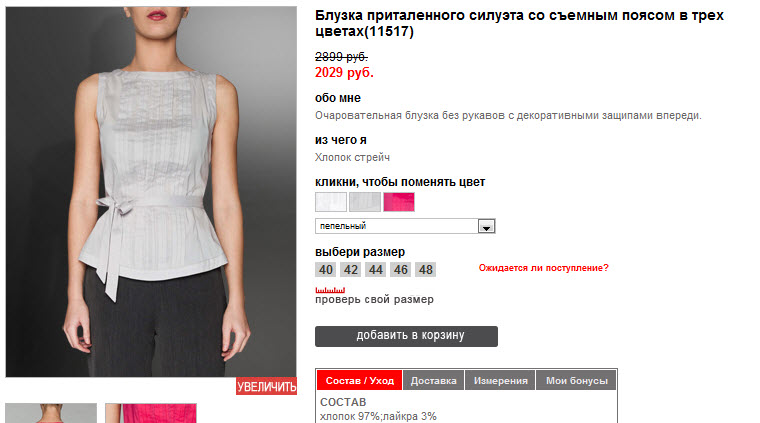Screen dimensions: 760x423
Task: Click the color selection combo box field
Action: pyautogui.click(x=405, y=226)
